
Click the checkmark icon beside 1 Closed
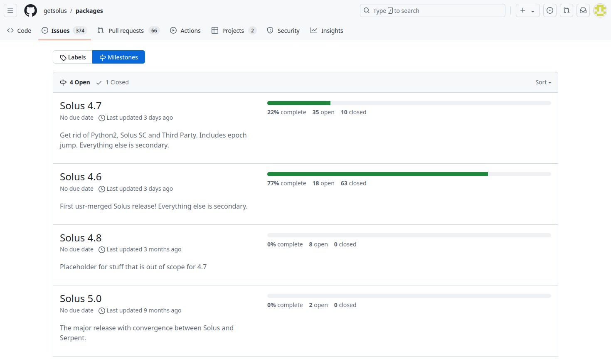(x=99, y=83)
